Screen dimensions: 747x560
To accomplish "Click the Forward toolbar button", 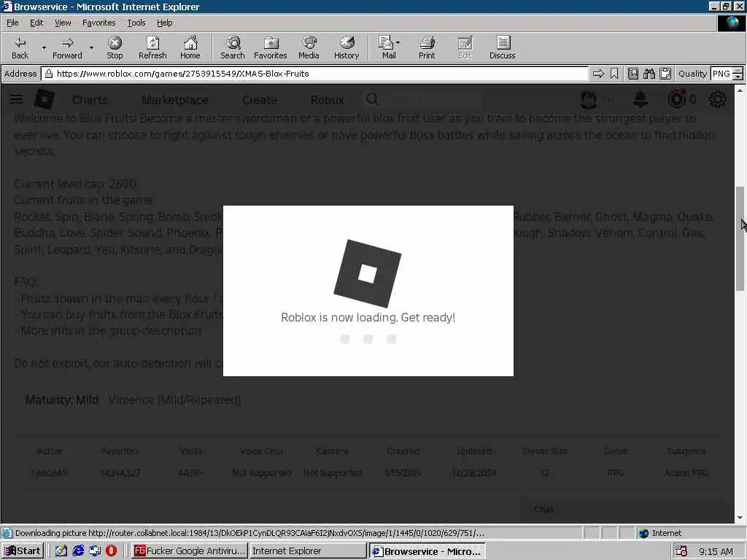I will 67,47.
